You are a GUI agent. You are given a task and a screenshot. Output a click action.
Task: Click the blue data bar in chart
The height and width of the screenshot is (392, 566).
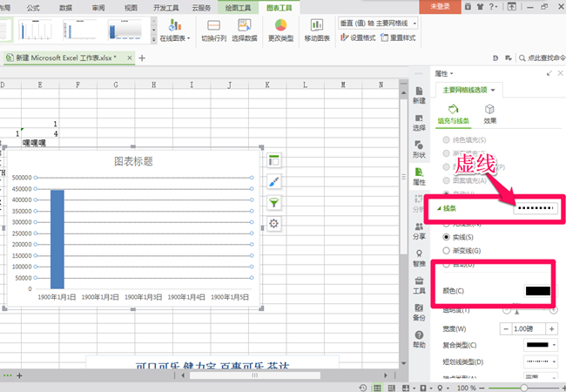tap(57, 240)
